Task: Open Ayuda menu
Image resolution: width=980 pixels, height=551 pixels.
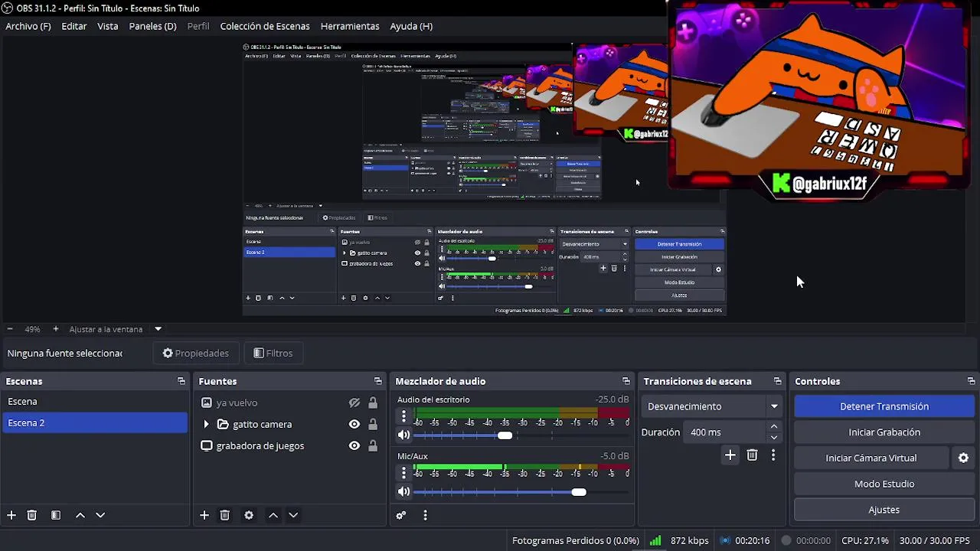Action: (411, 26)
